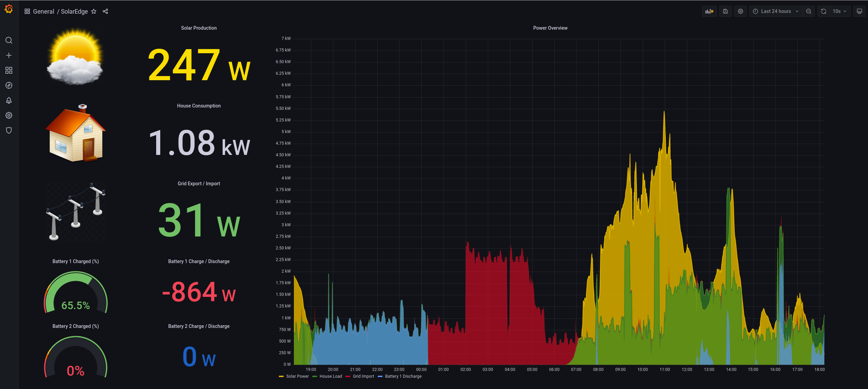Screen dimensions: 868x389
Task: Click the zoom out time range button
Action: point(809,11)
